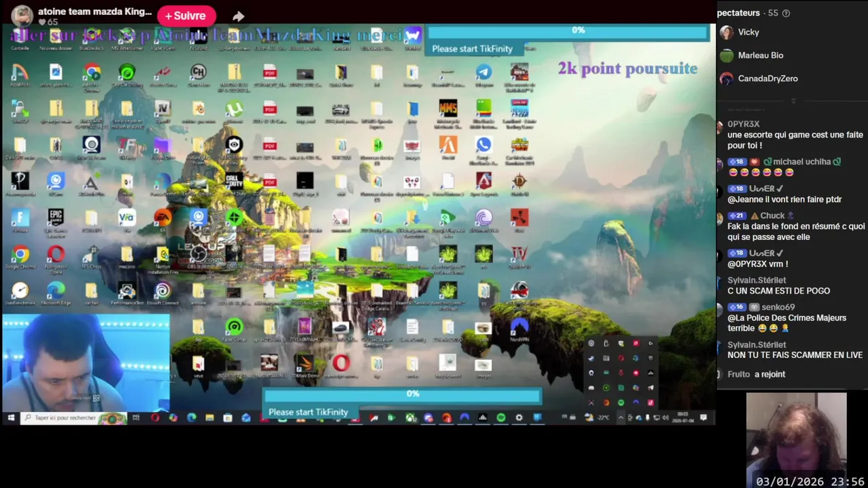Launch Car Mechanic Simulator desktop icon
Image resolution: width=868 pixels, height=488 pixels.
(x=519, y=144)
